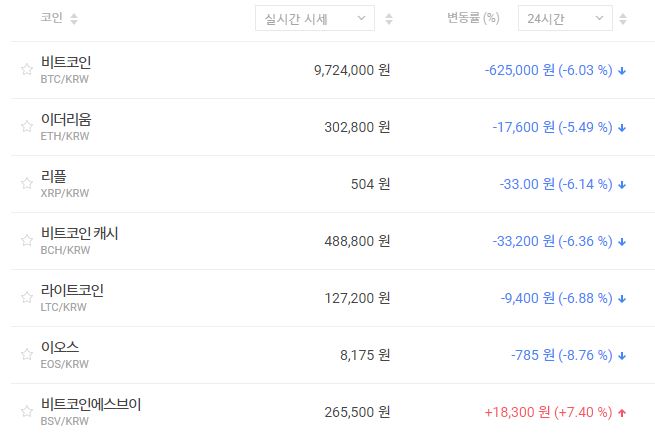Star the 비트코인에스브이 BSV/KRW coin
The image size is (655, 435).
pos(27,412)
